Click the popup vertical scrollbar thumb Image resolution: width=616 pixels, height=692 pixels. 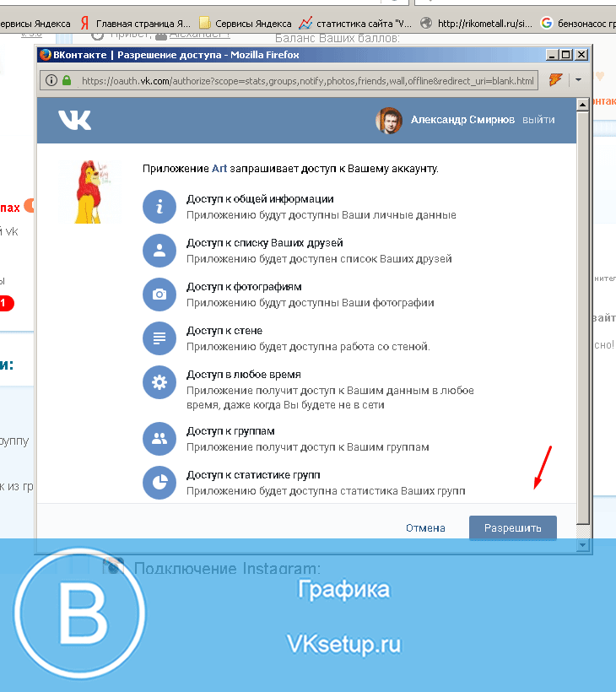point(582,318)
